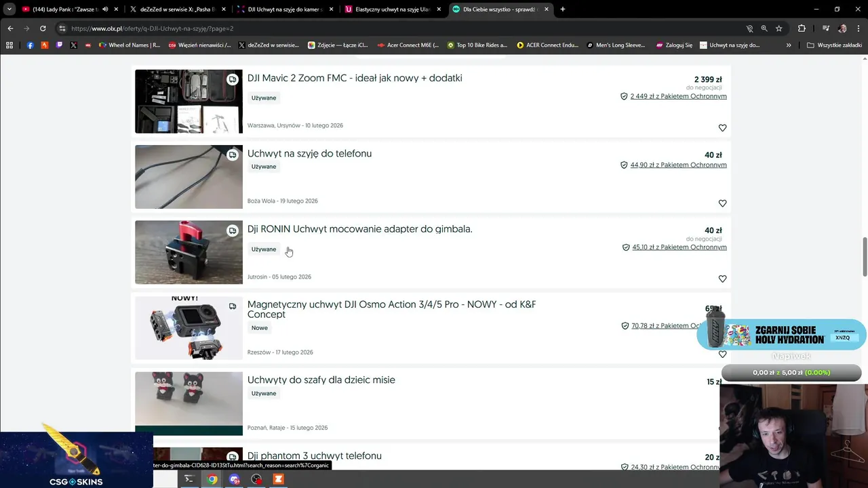
Task: Click the DJI Mavic 2 Zoom photo thumbnail
Action: click(189, 102)
